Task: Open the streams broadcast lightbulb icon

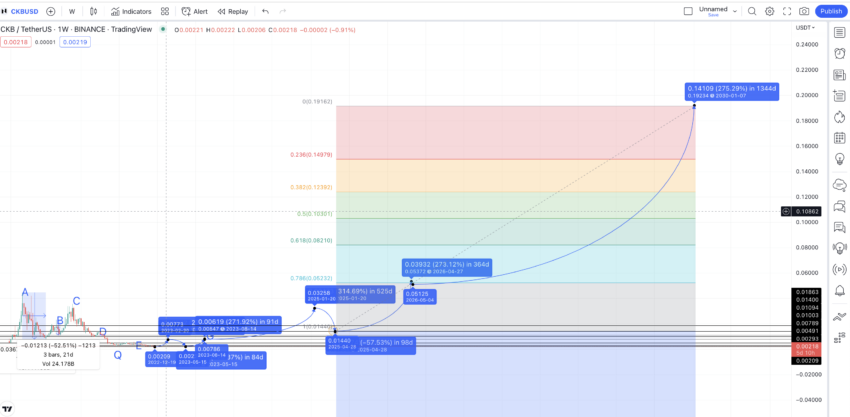Action: pos(839,248)
